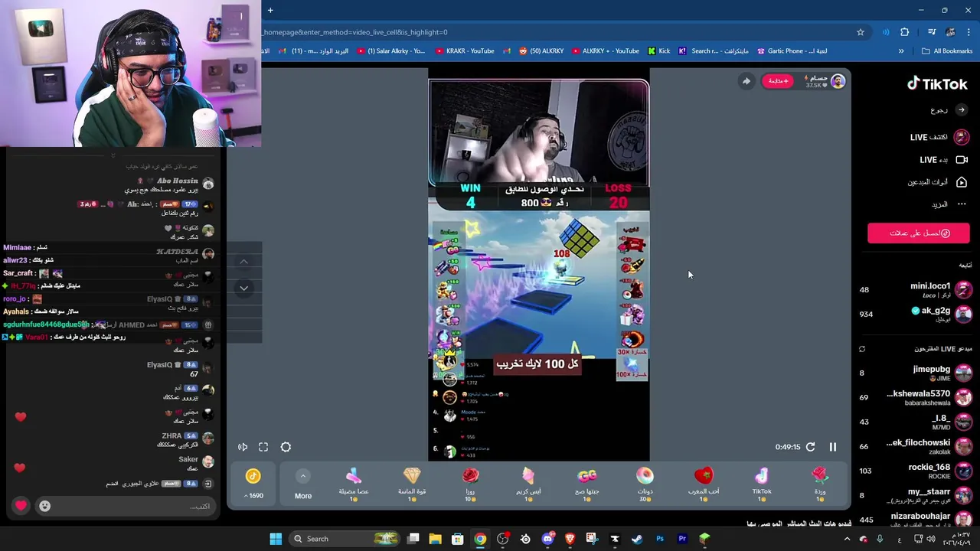Enter fullscreen from player controls
Image resolution: width=980 pixels, height=551 pixels.
click(x=263, y=447)
